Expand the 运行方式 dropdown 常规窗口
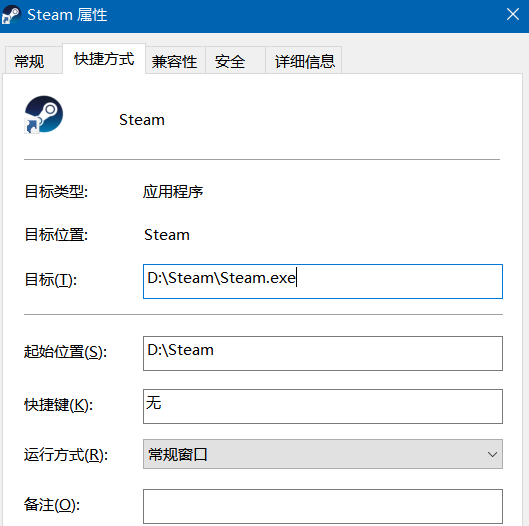The width and height of the screenshot is (529, 526). pyautogui.click(x=323, y=454)
